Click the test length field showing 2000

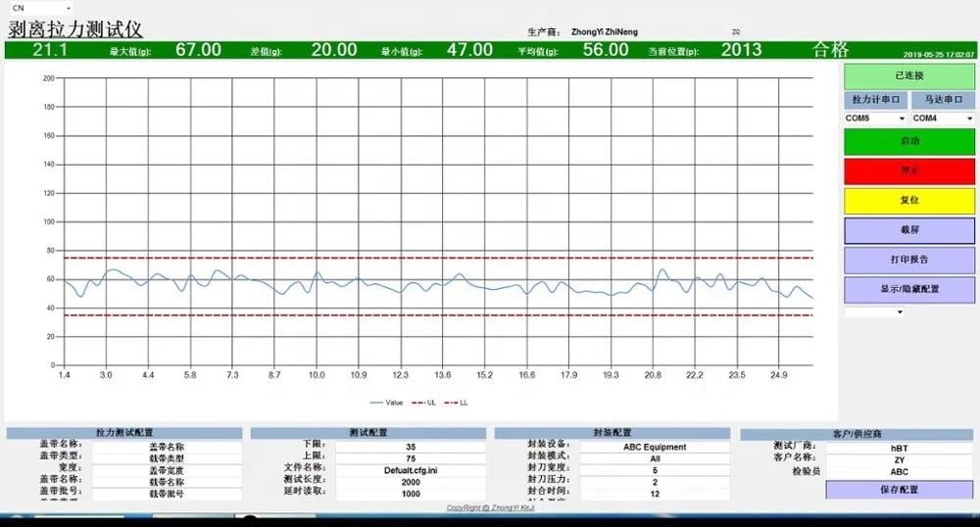click(410, 482)
